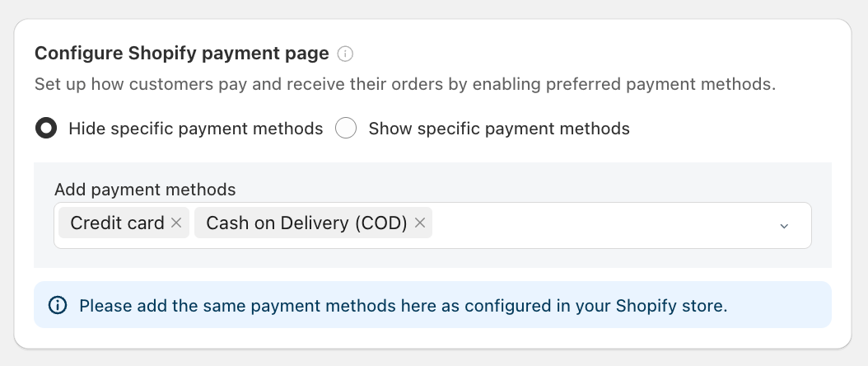Click the info icon in the blue notice
Viewport: 868px width, 366px height.
click(58, 305)
